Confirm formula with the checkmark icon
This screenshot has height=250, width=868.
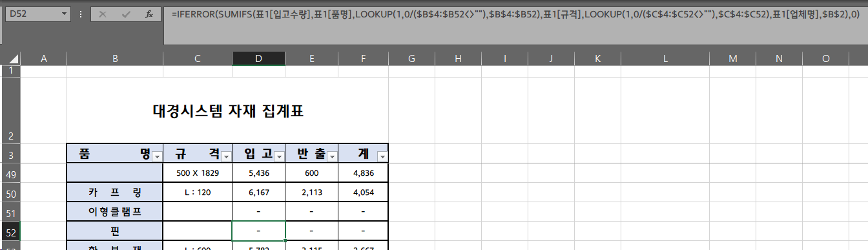point(126,14)
